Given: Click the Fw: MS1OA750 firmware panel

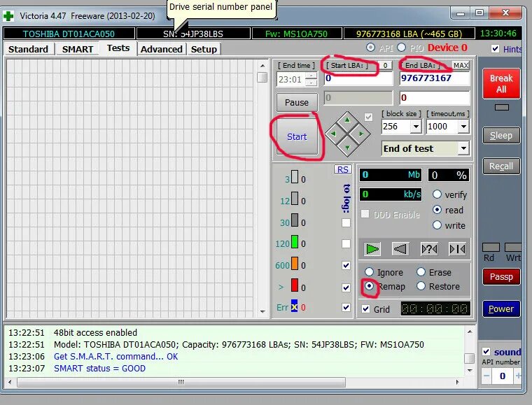Looking at the screenshot, I should tap(296, 34).
